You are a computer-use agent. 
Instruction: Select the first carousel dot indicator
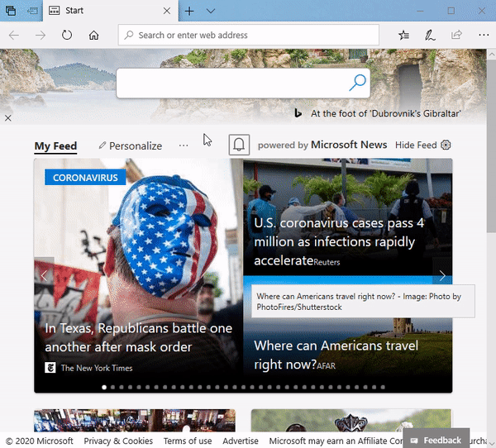104,387
